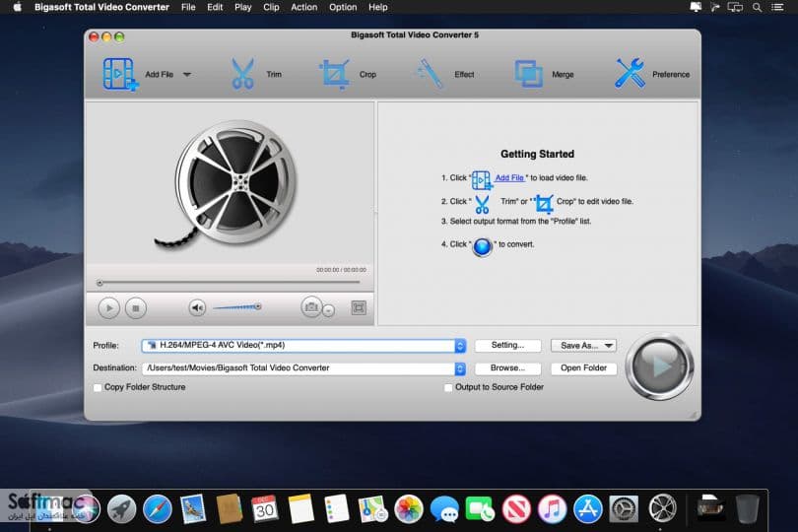Select the Trim scissors tool
Image resolution: width=798 pixels, height=532 pixels.
[x=242, y=74]
